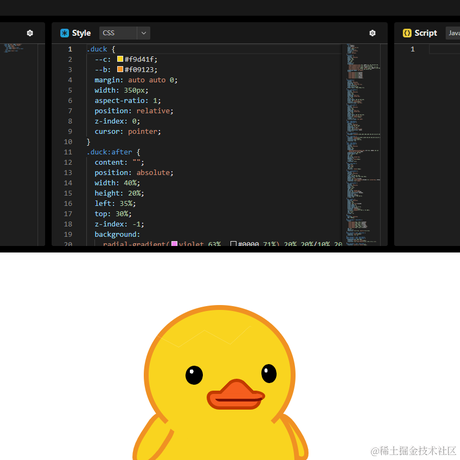Open the Style panel settings gear

point(372,33)
